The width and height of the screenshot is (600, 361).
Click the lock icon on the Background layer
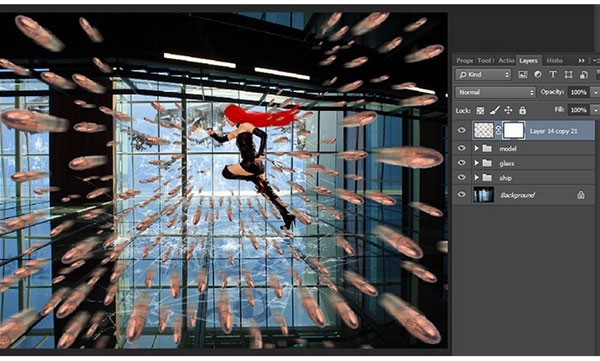click(580, 195)
